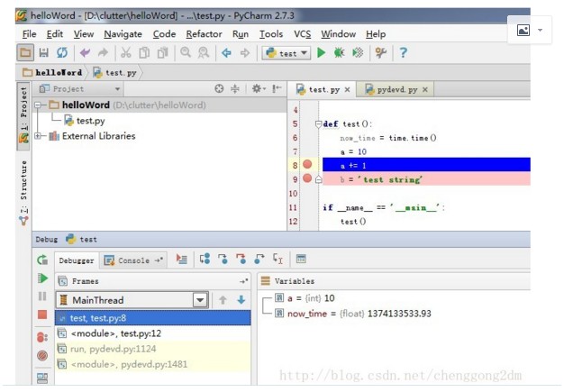
Task: Click the helloWord breadcrumb
Action: [53, 73]
